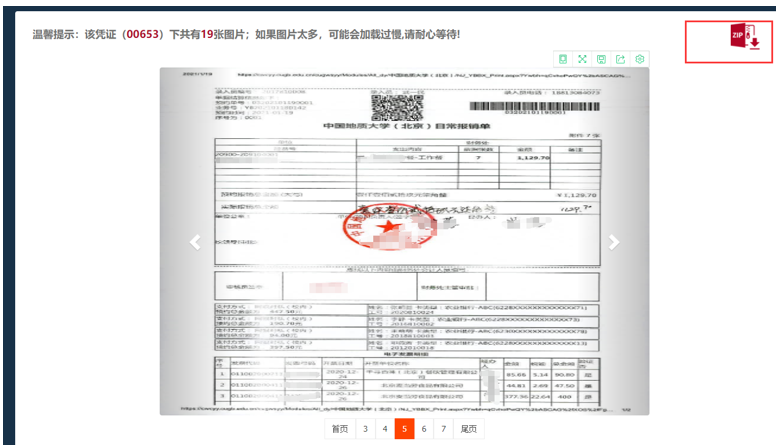Click the scanned reimbursement form image
Screen dimensions: 776x446
tap(404, 242)
